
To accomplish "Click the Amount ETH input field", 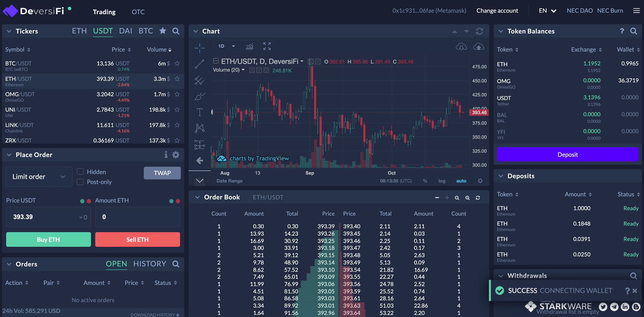I will click(137, 217).
